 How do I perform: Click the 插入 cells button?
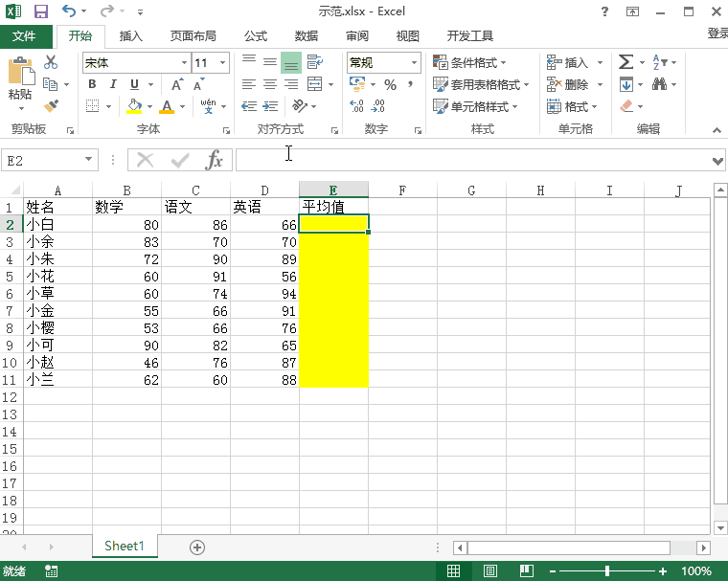coord(567,62)
